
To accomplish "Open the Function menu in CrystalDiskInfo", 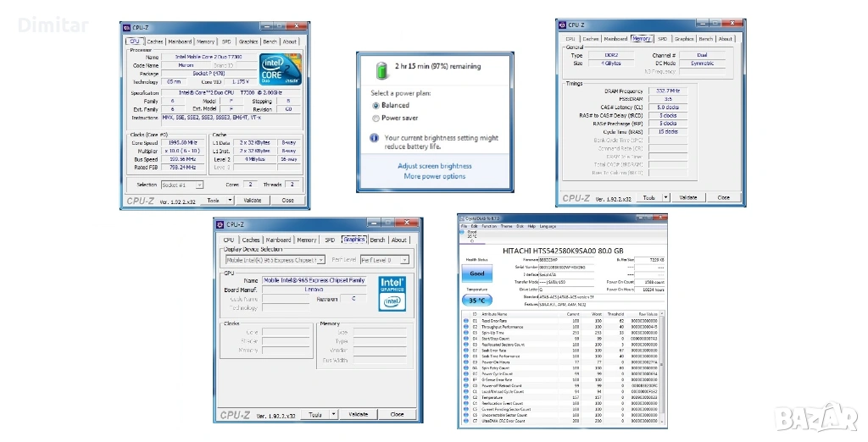I will (x=489, y=226).
